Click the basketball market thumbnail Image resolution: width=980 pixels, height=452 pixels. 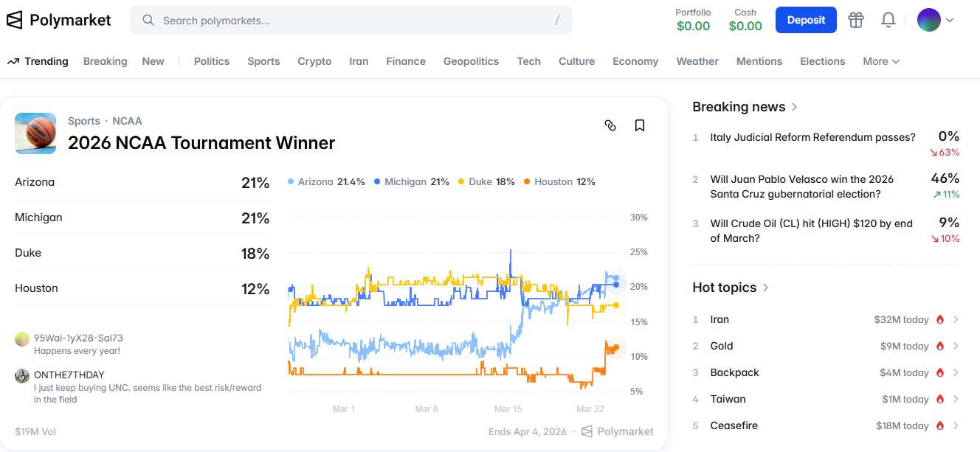35,133
